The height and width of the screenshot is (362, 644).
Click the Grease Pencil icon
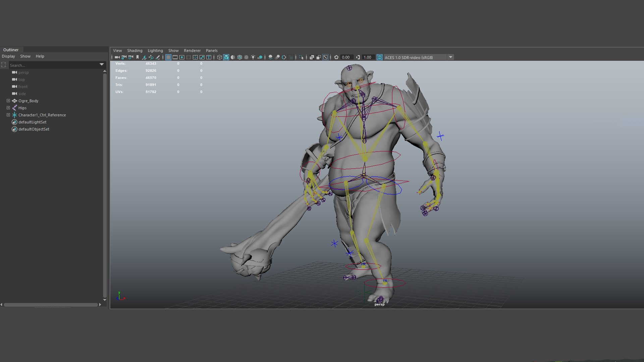[158, 57]
